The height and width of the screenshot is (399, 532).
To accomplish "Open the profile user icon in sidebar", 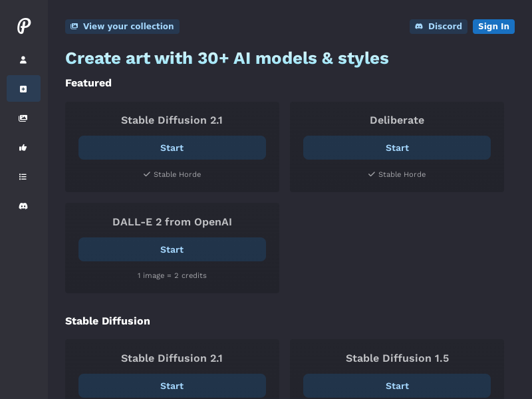I will pyautogui.click(x=23, y=60).
